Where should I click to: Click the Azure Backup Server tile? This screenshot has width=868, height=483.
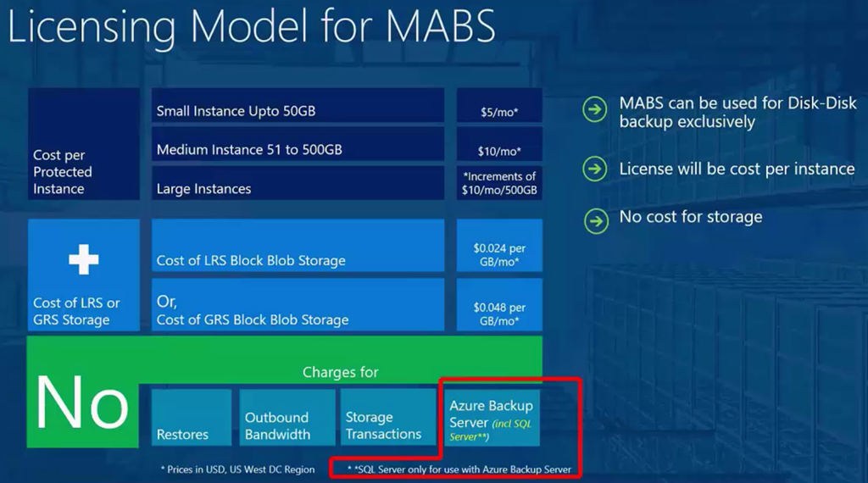tap(491, 418)
